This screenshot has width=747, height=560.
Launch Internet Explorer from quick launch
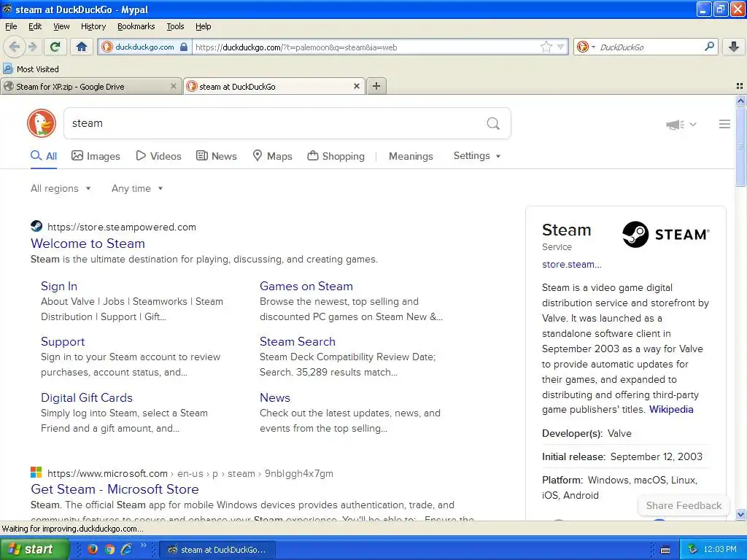(x=126, y=549)
